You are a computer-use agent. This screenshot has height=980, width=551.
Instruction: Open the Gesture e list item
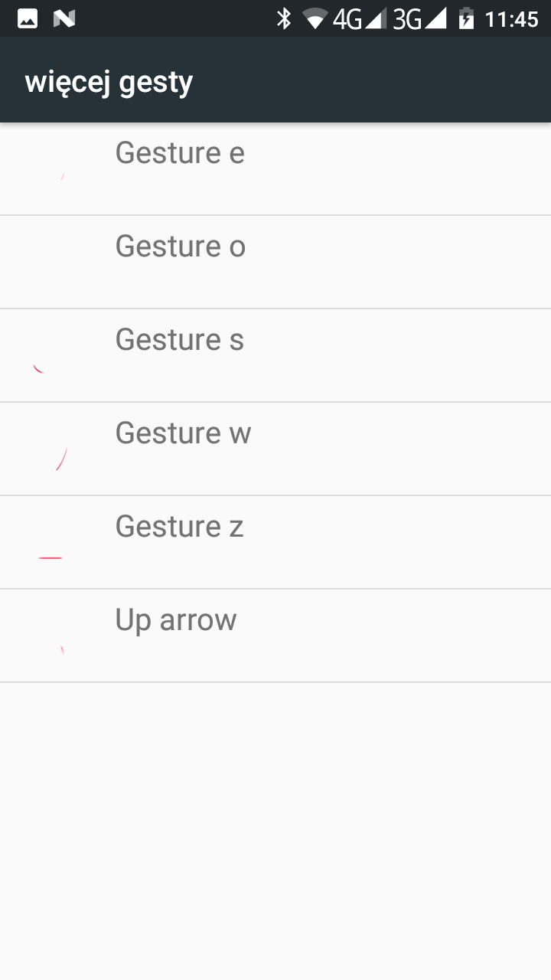coord(275,169)
